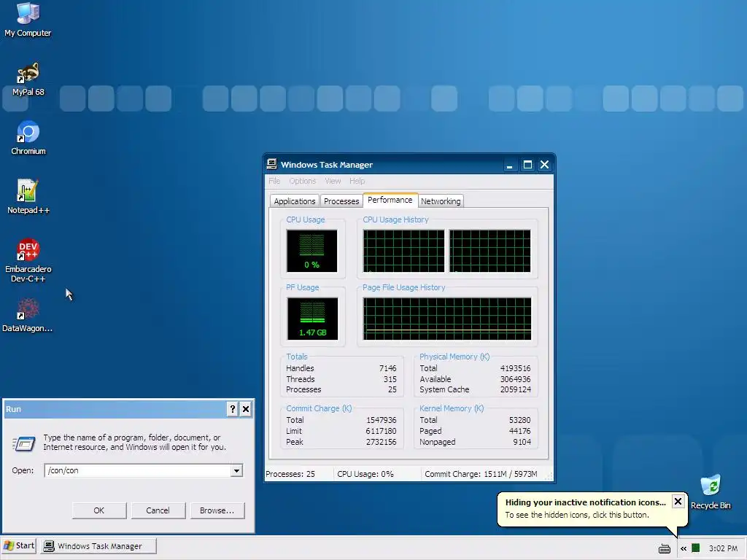This screenshot has height=560, width=747.
Task: Click Commit Charge Limit value 6117180
Action: (381, 431)
